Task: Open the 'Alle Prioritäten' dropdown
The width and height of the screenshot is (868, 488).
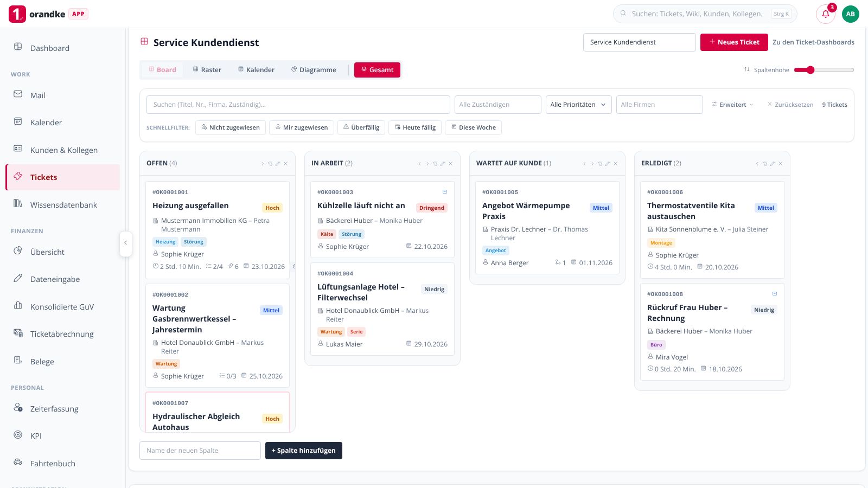Action: tap(579, 105)
